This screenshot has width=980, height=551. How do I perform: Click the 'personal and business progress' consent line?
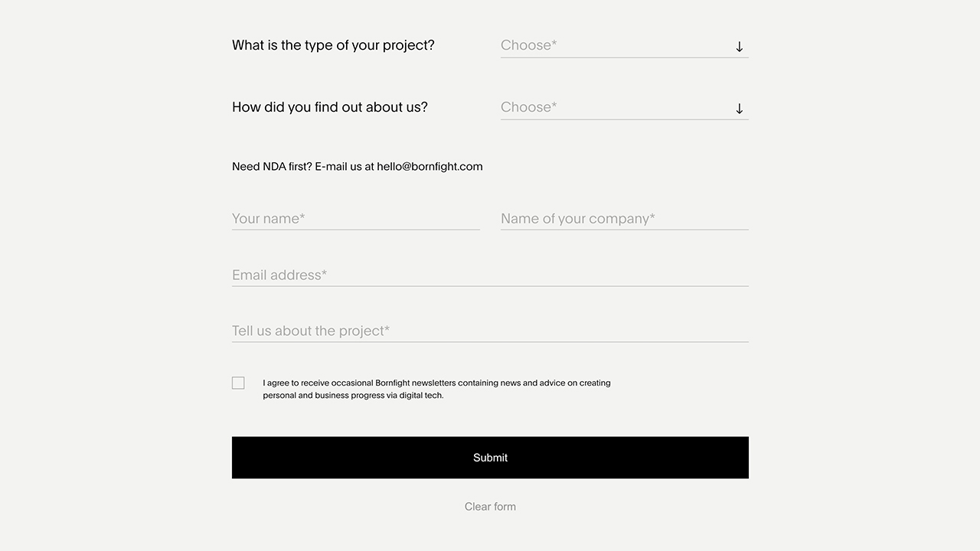point(353,396)
